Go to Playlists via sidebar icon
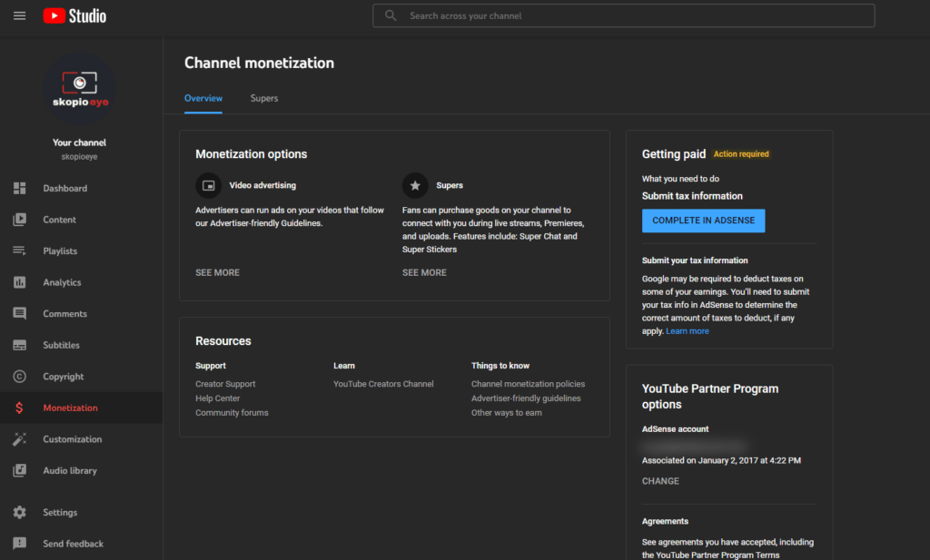The image size is (930, 560). 20,251
